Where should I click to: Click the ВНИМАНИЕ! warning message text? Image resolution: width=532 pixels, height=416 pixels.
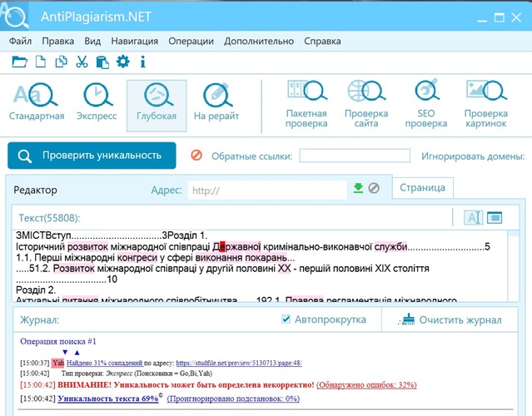click(x=186, y=385)
